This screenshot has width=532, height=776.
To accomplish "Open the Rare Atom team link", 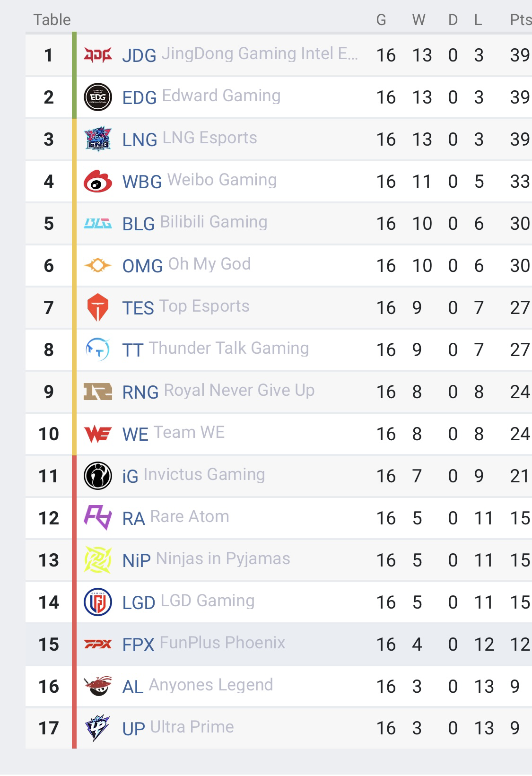I will click(175, 518).
